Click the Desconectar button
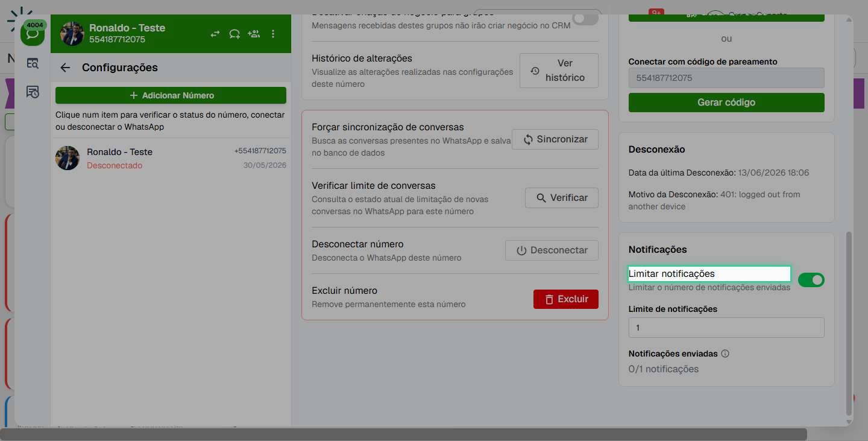The height and width of the screenshot is (441, 868). click(552, 250)
